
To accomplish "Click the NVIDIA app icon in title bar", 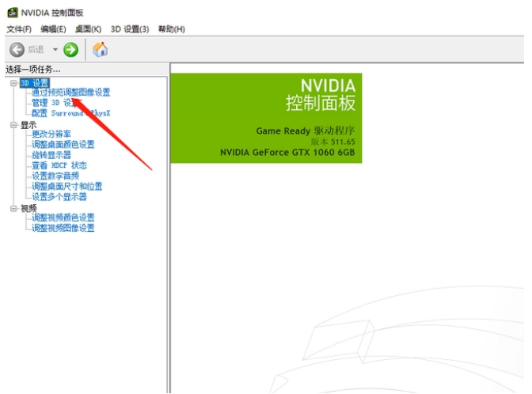I will click(x=12, y=13).
